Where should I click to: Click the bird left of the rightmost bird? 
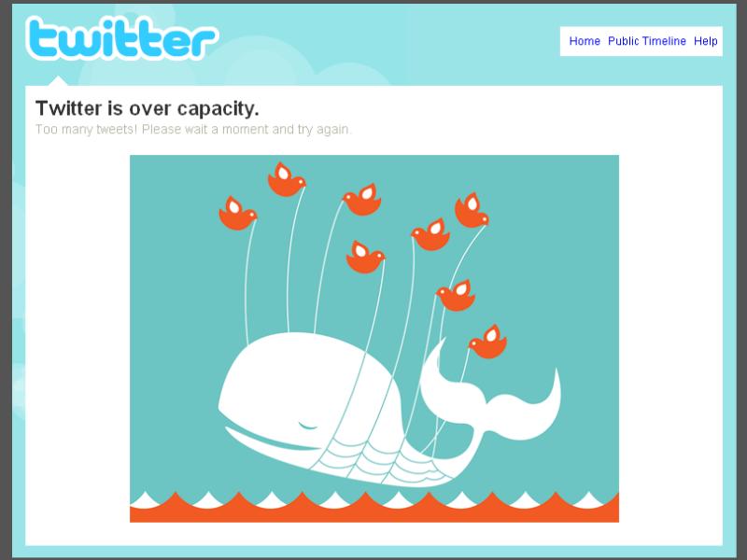[x=430, y=235]
